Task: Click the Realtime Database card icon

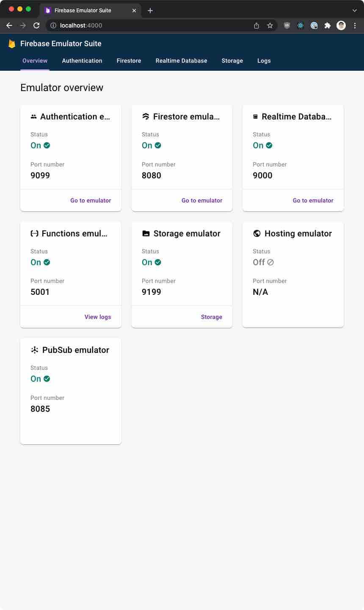Action: point(256,116)
